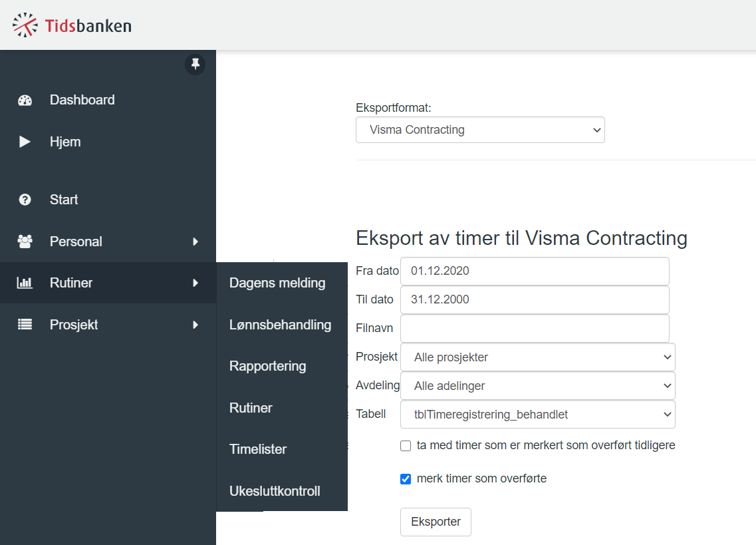Open Rapportering submenu entry
The width and height of the screenshot is (756, 545).
pyautogui.click(x=282, y=366)
